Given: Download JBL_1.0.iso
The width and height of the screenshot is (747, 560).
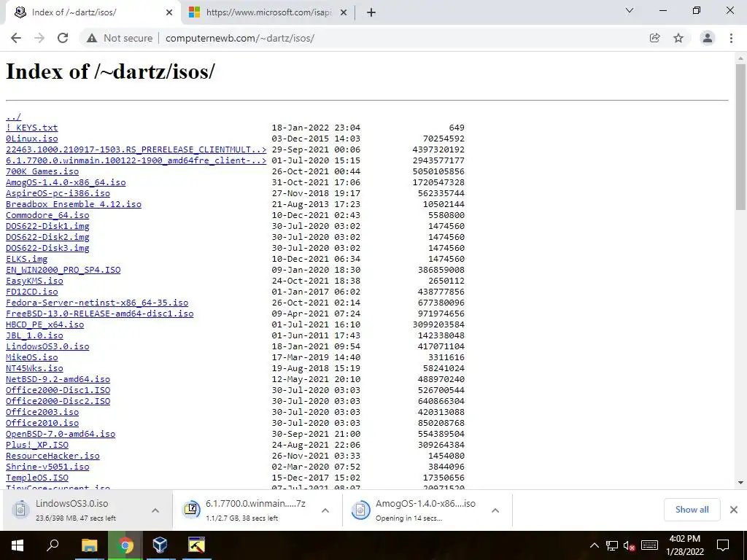Looking at the screenshot, I should 34,335.
